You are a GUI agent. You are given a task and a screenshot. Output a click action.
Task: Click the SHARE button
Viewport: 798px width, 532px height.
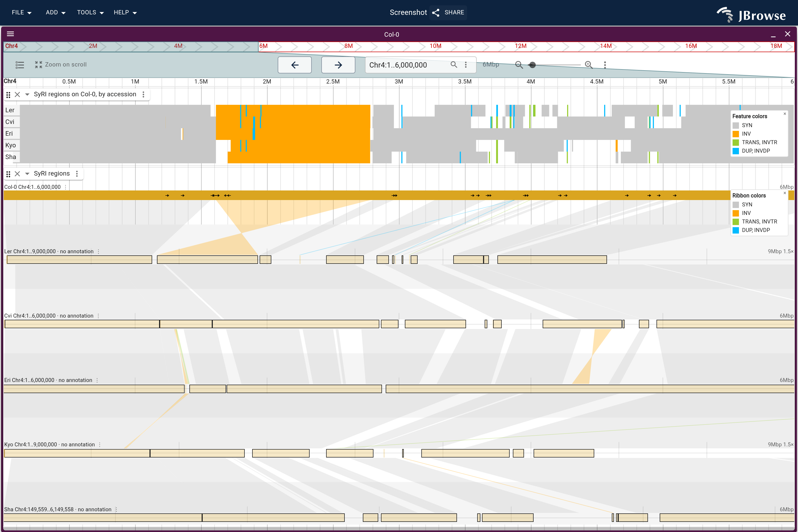point(448,13)
